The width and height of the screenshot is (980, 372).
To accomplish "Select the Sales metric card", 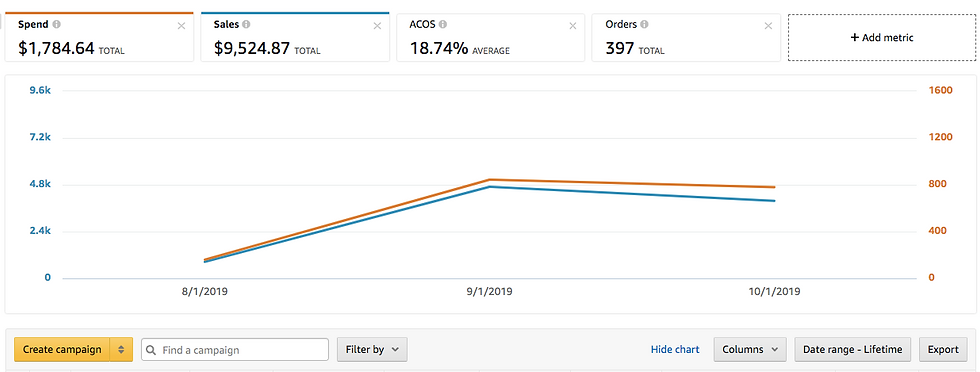I will [295, 37].
